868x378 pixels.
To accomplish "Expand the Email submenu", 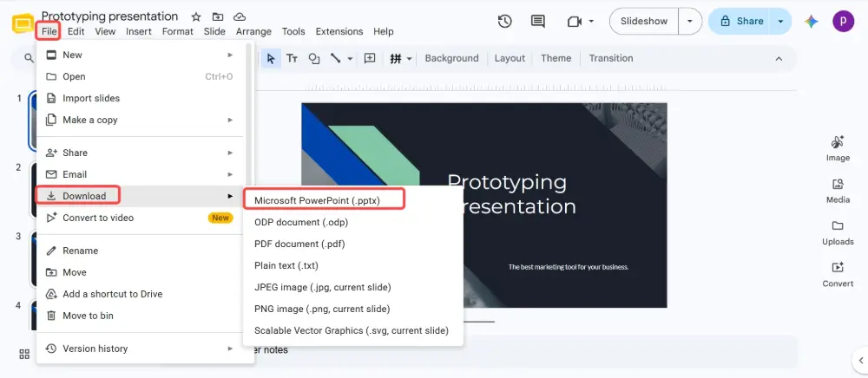I will 230,174.
